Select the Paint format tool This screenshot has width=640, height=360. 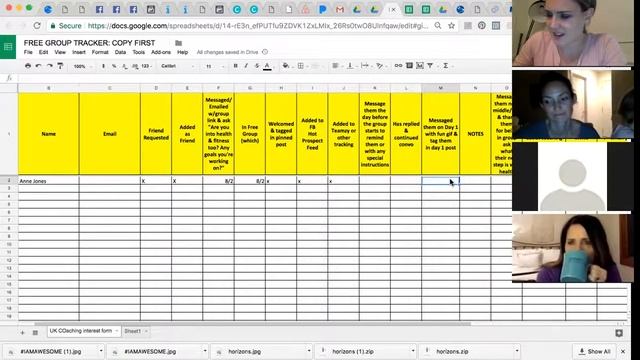(60, 66)
